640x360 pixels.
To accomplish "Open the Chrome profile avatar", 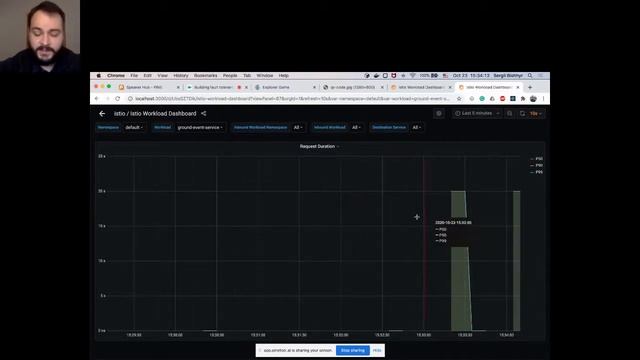I will tap(533, 99).
